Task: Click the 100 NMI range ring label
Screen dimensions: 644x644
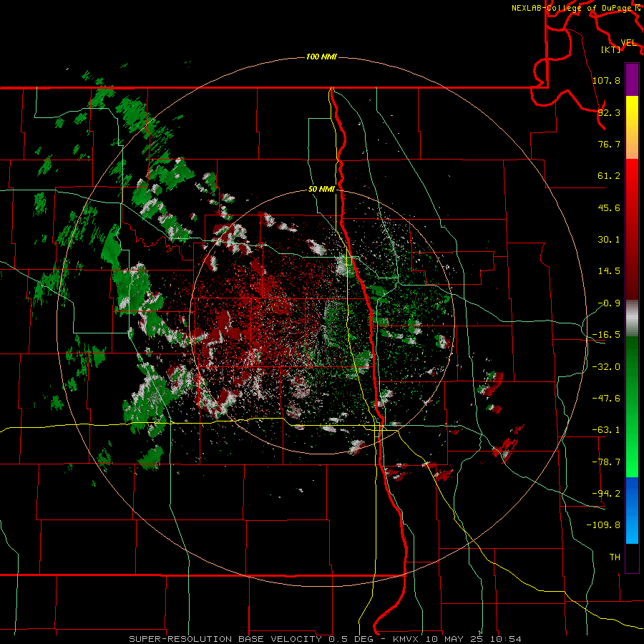Action: (x=321, y=57)
